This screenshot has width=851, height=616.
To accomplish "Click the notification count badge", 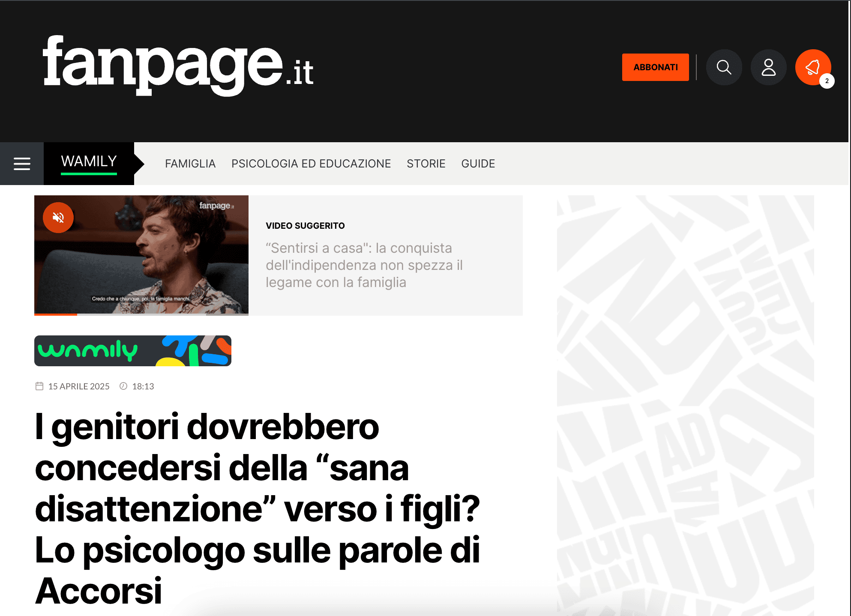I will 827,81.
